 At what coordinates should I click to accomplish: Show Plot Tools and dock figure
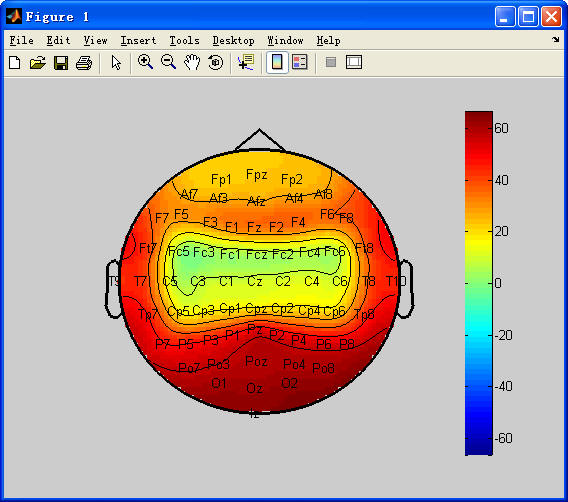pos(354,62)
